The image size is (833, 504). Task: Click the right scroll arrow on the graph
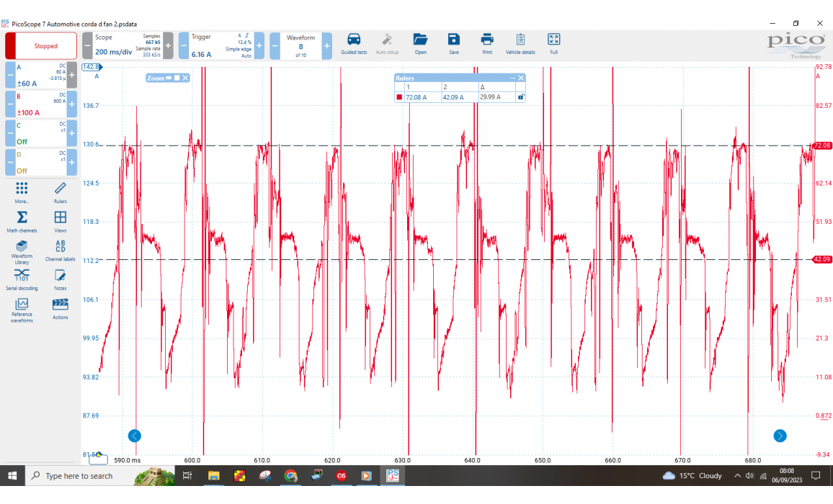coord(780,436)
